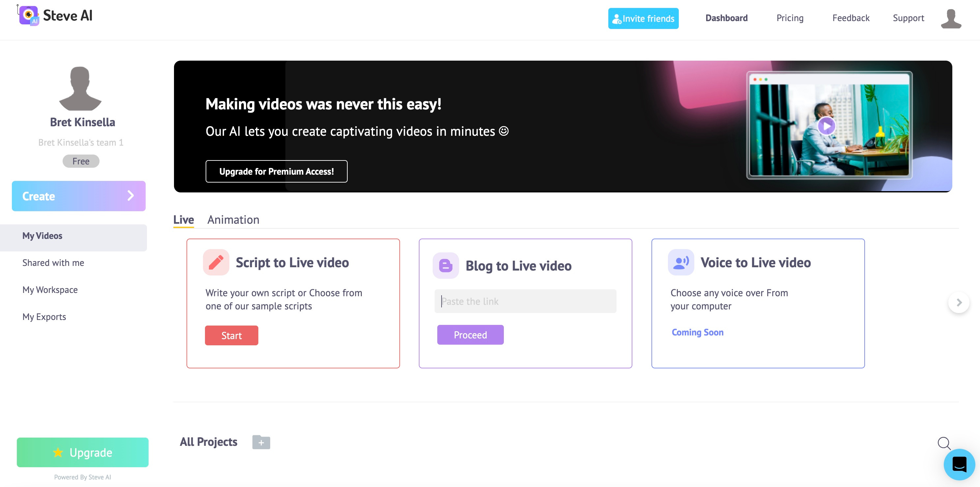Open the user account avatar in header
The height and width of the screenshot is (487, 980).
coord(951,19)
